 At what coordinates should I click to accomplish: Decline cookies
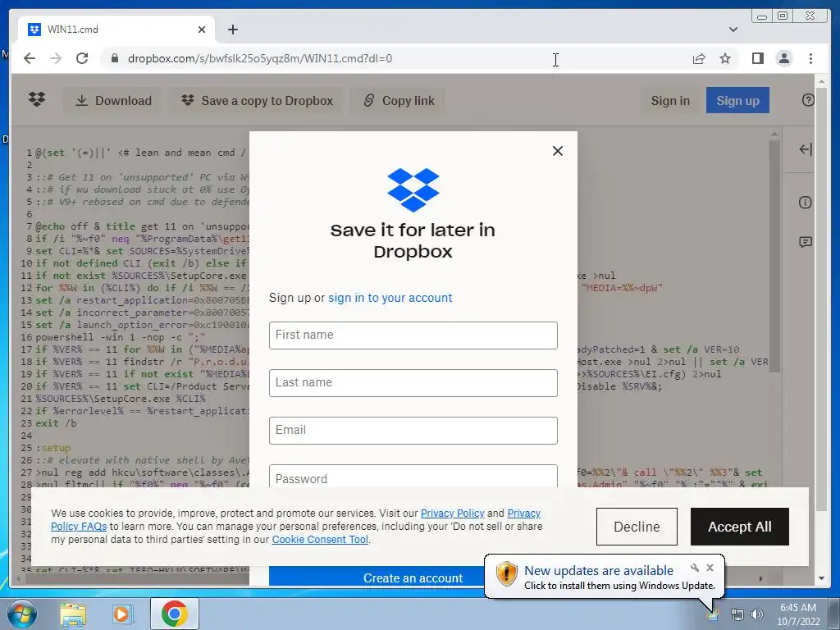pos(637,527)
